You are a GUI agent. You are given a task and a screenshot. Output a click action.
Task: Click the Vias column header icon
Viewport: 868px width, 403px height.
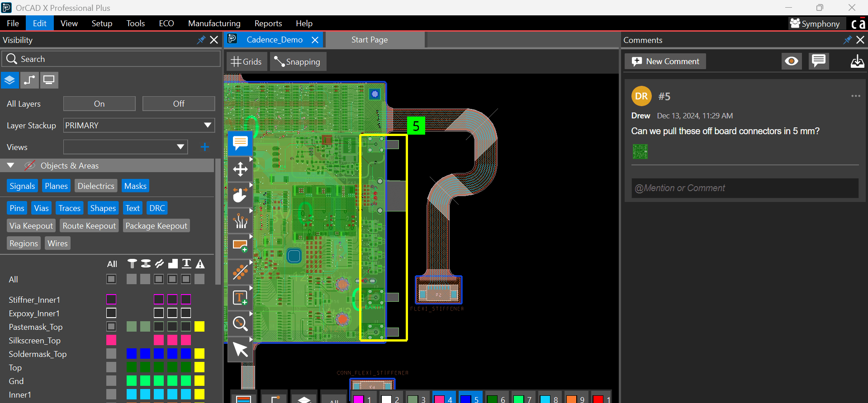click(146, 264)
